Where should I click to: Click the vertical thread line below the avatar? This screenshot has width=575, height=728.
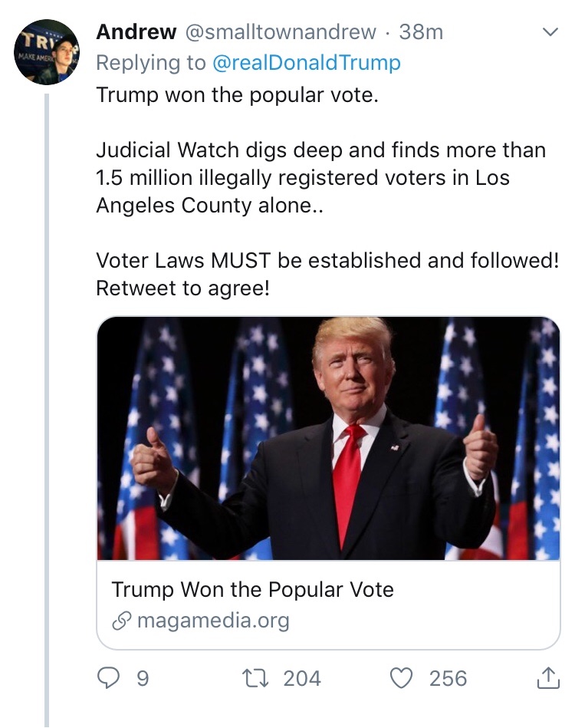point(47,384)
